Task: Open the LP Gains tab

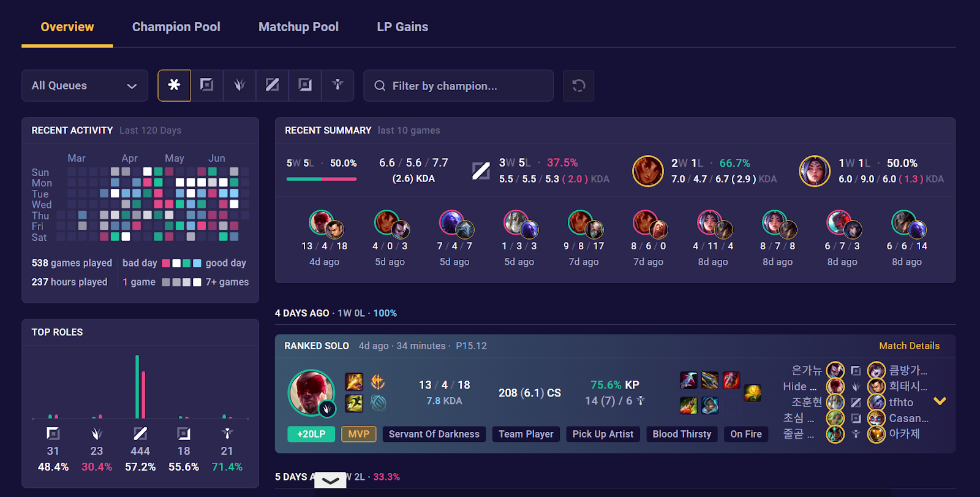Action: tap(402, 27)
